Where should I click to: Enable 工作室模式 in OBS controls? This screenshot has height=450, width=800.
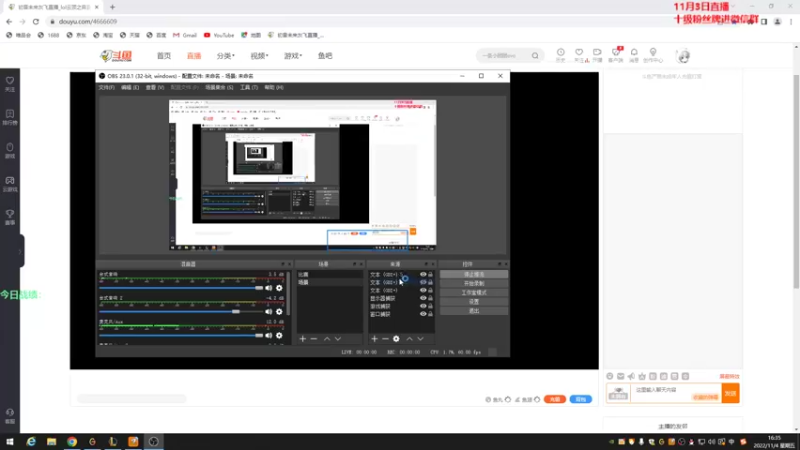(474, 293)
